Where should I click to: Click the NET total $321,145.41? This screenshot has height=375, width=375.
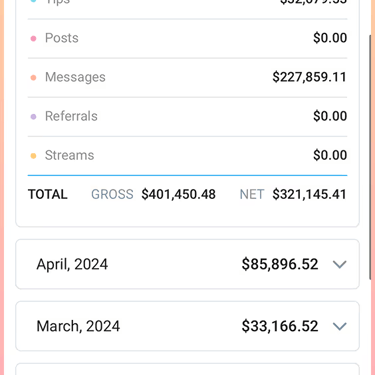pyautogui.click(x=309, y=194)
